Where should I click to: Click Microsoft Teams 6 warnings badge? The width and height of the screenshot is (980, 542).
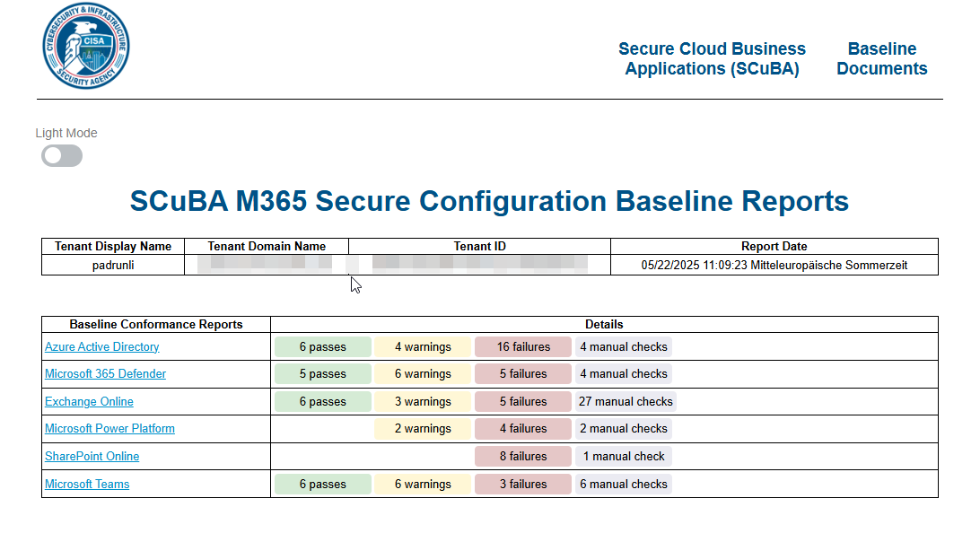point(423,484)
